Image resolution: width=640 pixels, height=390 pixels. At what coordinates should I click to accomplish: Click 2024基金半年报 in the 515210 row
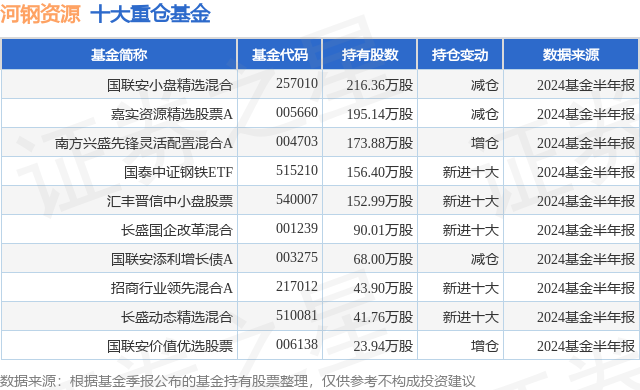(586, 172)
